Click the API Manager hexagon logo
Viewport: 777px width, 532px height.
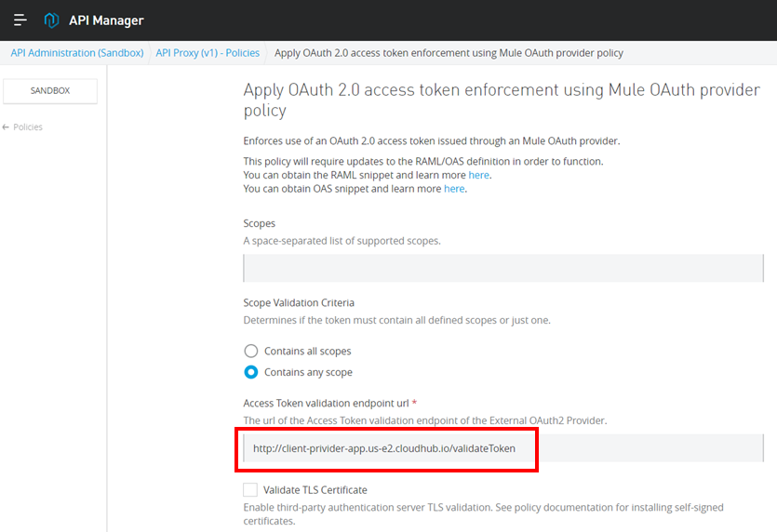[x=52, y=20]
